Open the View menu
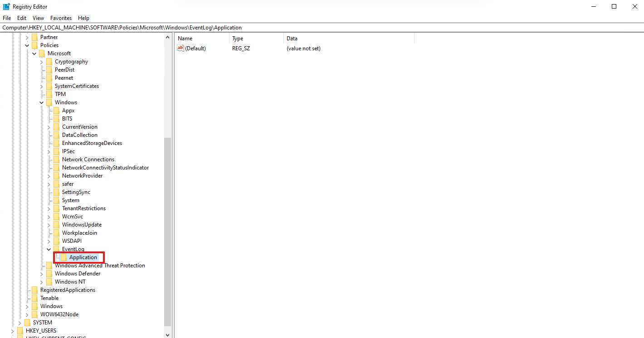Screen dimensions: 644x338 point(38,18)
